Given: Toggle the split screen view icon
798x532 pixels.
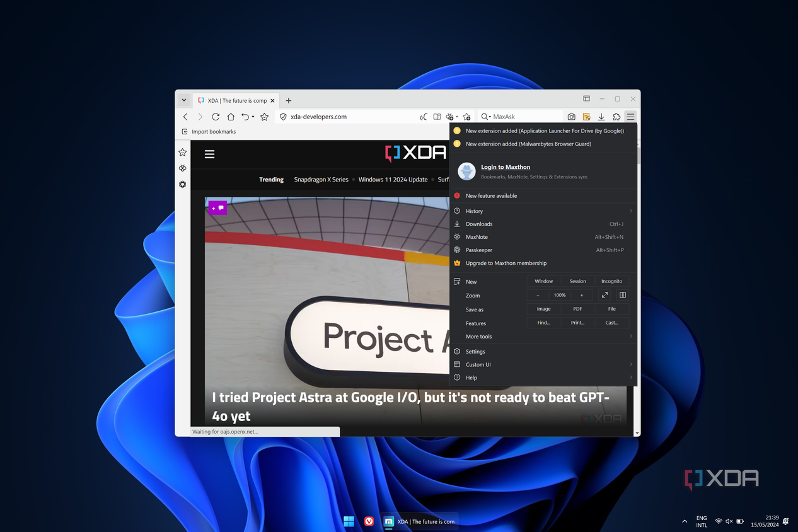Looking at the screenshot, I should 623,295.
